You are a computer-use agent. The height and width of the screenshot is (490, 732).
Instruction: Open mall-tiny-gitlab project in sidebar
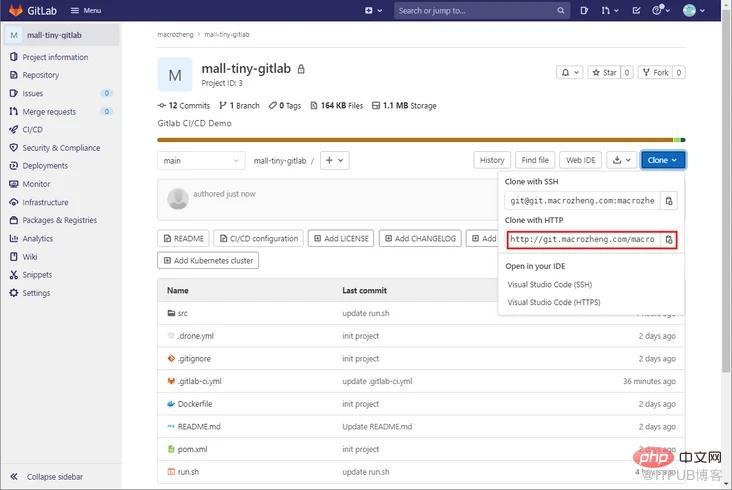click(62, 35)
